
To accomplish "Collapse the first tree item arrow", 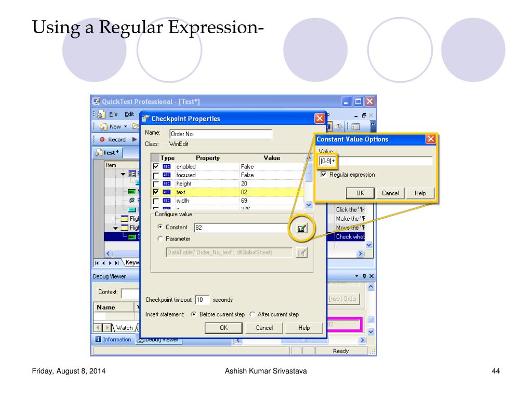I will point(123,174).
